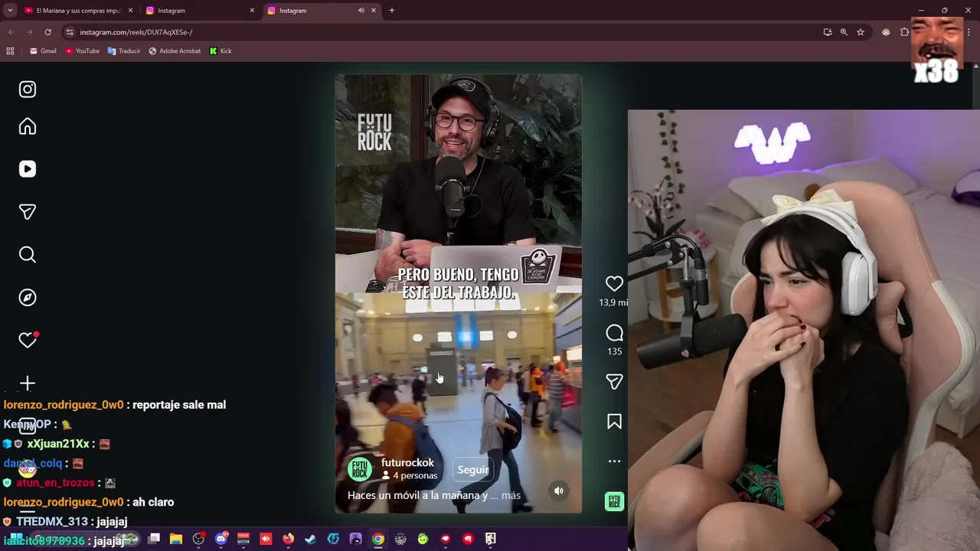Open Steam from the taskbar

[310, 540]
